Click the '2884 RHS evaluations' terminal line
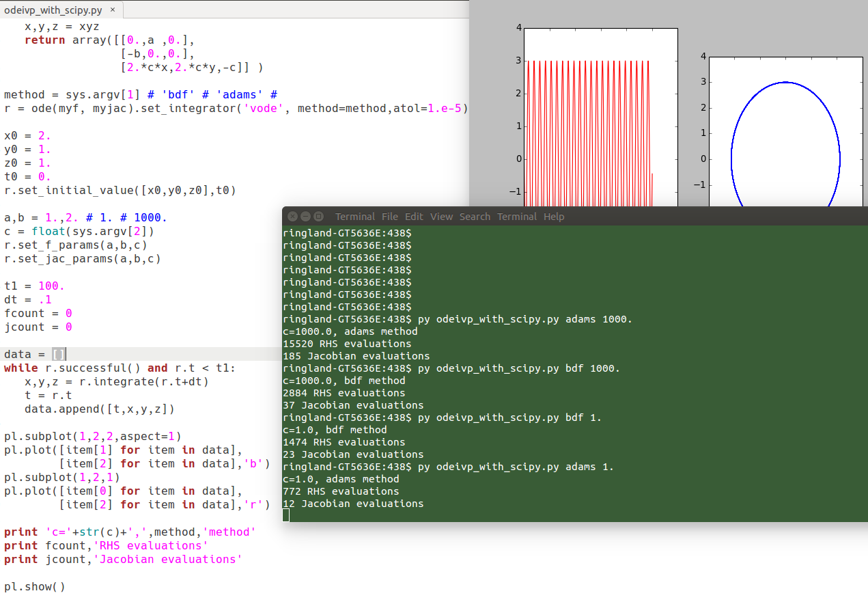The height and width of the screenshot is (602, 868). point(344,393)
